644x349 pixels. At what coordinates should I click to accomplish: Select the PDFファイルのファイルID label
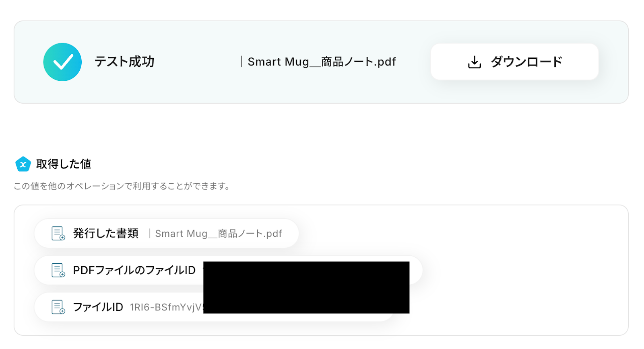click(x=134, y=270)
